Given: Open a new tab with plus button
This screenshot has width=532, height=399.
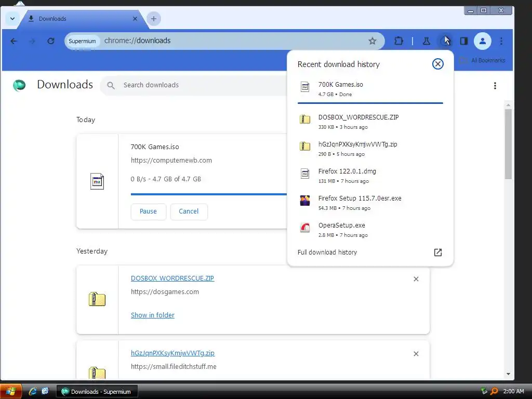Looking at the screenshot, I should (154, 19).
